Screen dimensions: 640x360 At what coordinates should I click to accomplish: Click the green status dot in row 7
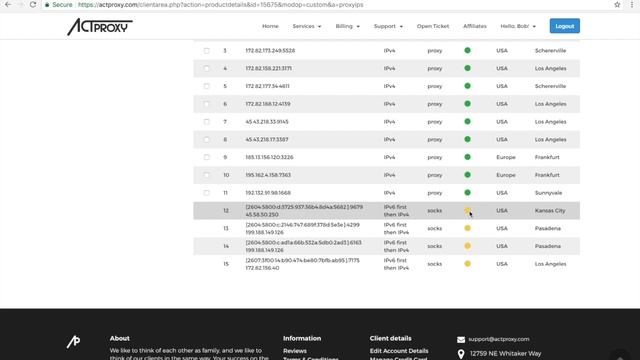pyautogui.click(x=467, y=122)
